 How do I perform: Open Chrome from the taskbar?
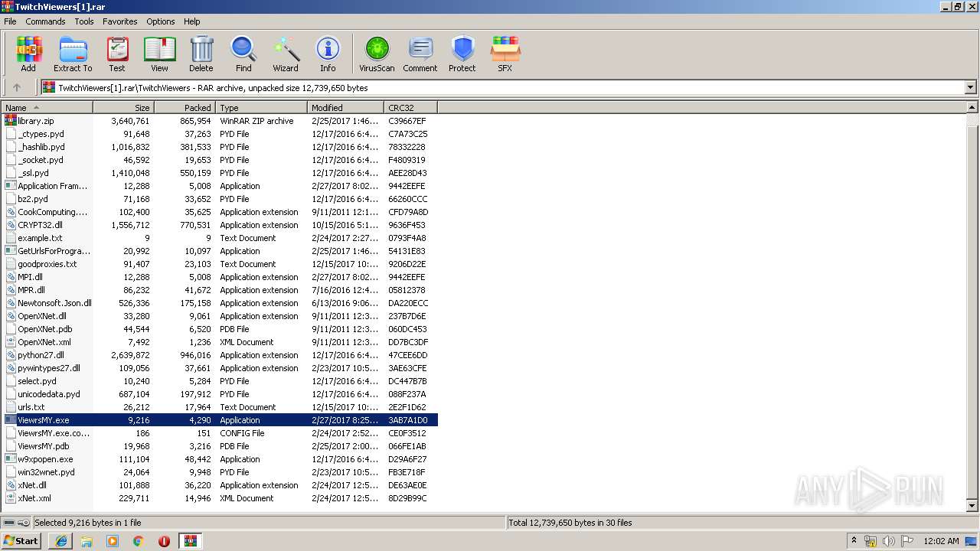(138, 541)
